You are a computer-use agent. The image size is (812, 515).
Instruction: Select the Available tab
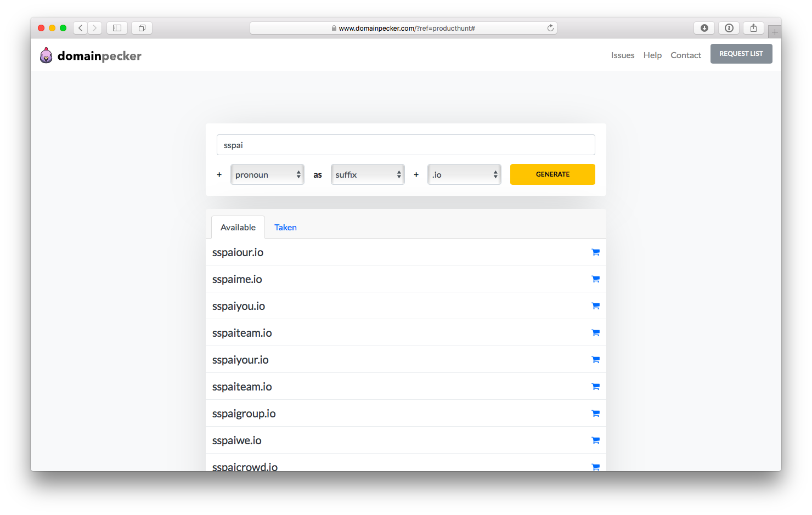(238, 228)
